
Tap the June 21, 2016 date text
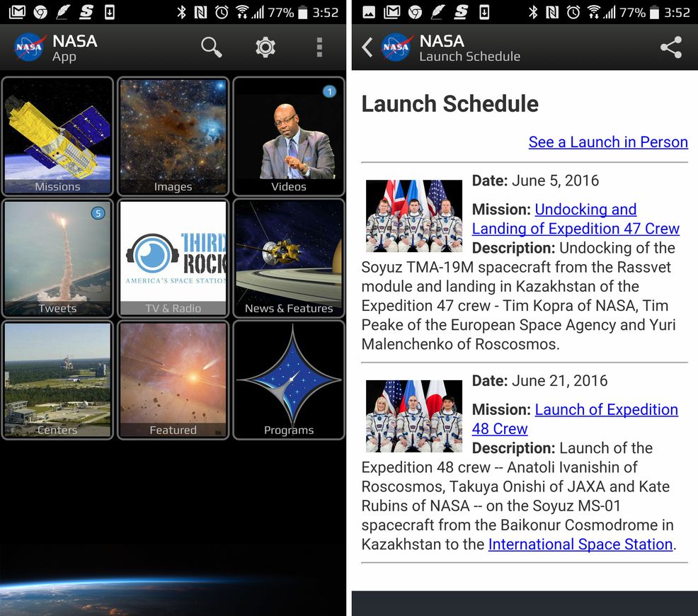[559, 381]
